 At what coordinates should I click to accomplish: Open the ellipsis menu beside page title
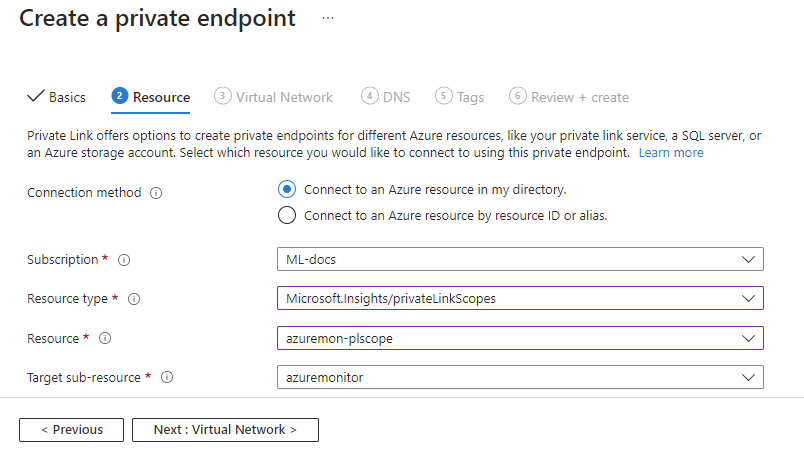328,18
